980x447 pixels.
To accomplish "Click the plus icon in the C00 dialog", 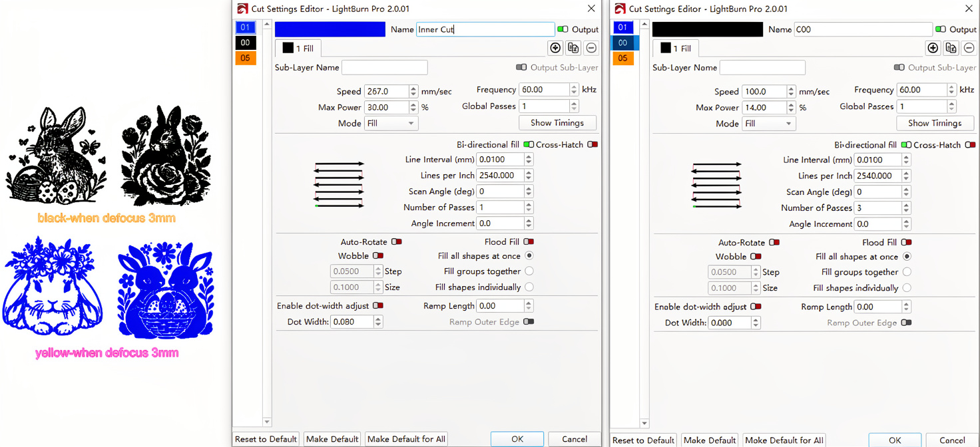I will click(x=933, y=47).
